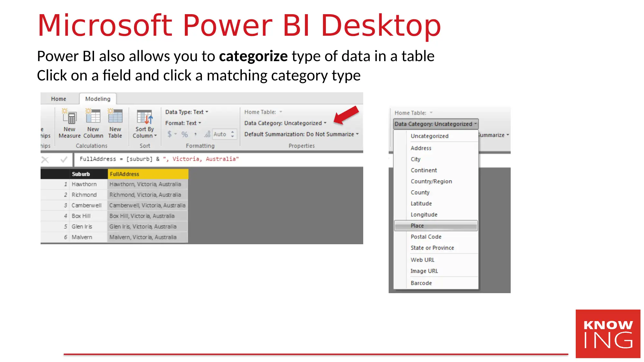
Task: Expand the Data Type: Text dropdown
Action: [x=187, y=112]
